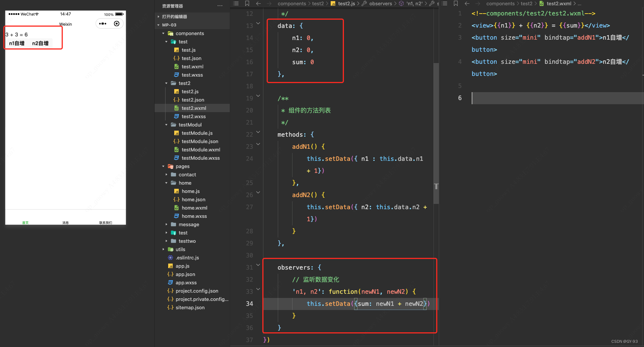Viewport: 644px width, 347px height.
Task: Fold the methods block at line 22
Action: (258, 132)
